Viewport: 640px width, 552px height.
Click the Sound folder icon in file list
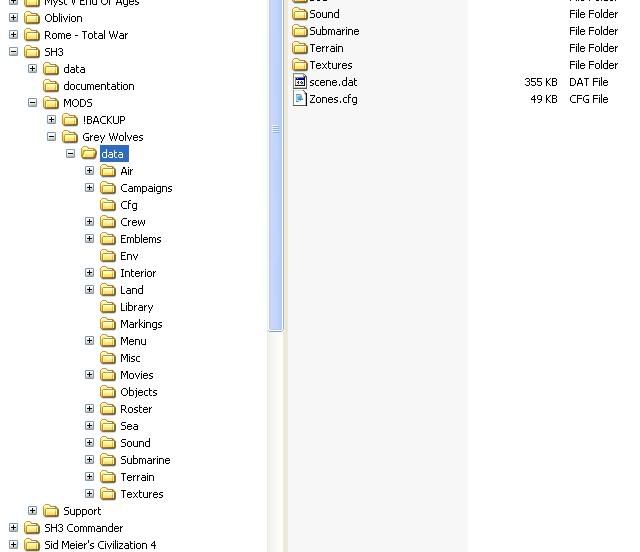pos(300,14)
